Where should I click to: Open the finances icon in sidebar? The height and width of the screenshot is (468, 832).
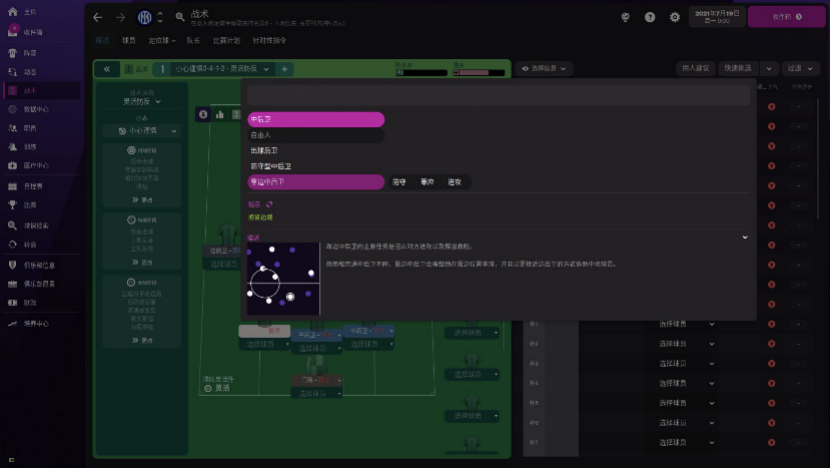pos(13,302)
